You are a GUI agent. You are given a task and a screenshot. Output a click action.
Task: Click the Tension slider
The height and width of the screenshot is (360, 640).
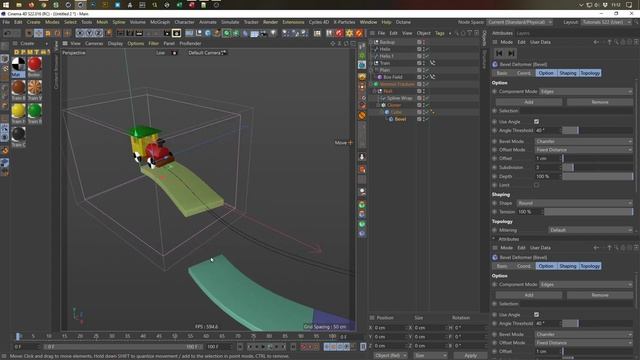click(588, 212)
